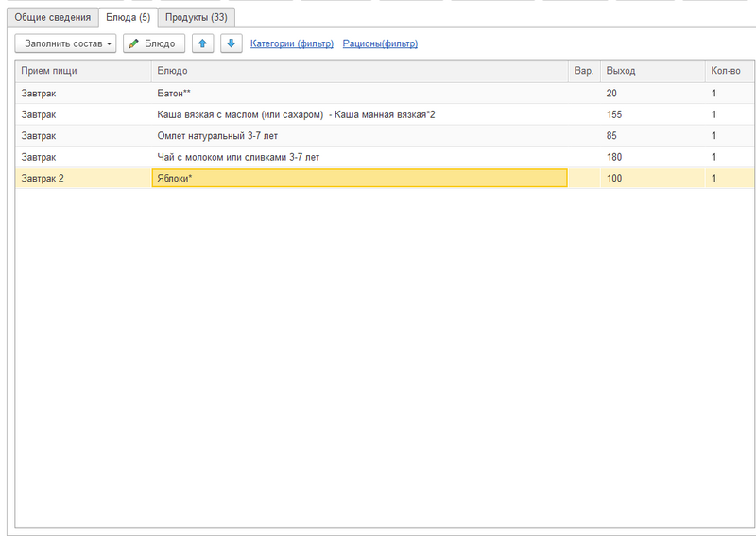Switch to the Продукты (33) tab
756x536 pixels.
[196, 17]
